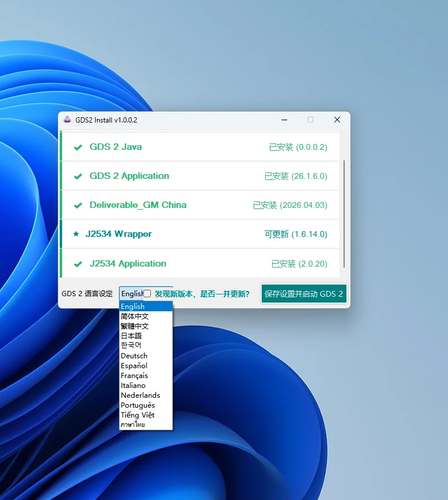The height and width of the screenshot is (500, 448).
Task: Click the GDS2 Install app icon in title bar
Action: coord(67,120)
